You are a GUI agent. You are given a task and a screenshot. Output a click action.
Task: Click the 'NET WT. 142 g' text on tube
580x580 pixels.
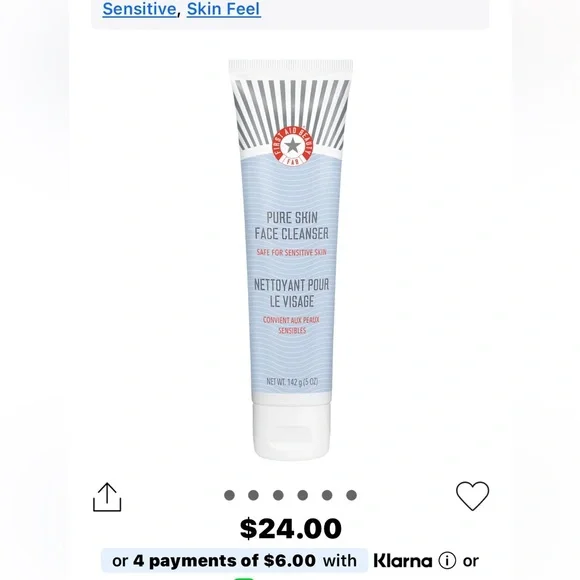coord(292,381)
